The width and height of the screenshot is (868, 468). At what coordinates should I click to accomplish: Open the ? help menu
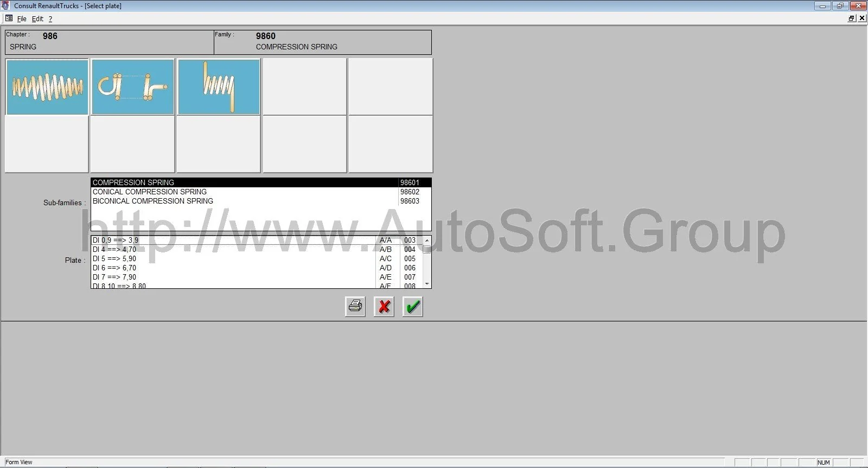tap(50, 18)
